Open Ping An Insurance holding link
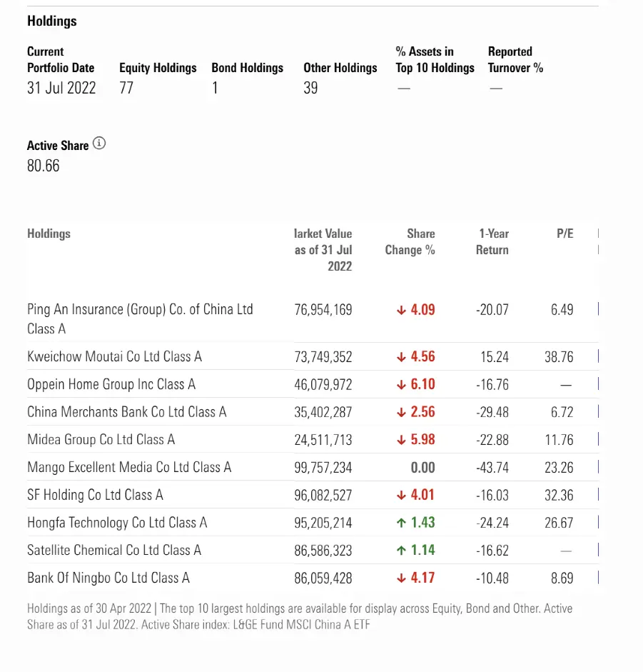 140,319
